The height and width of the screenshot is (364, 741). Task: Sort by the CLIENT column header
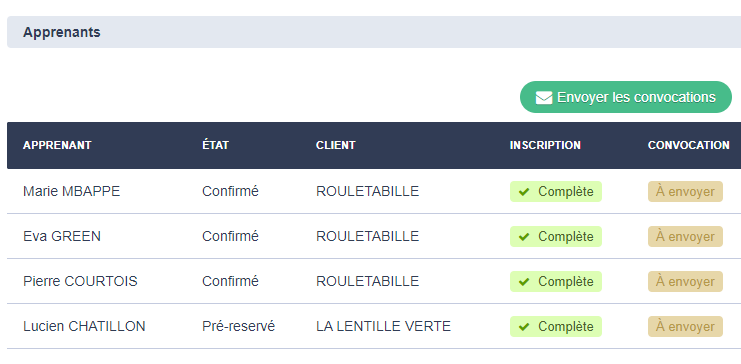(336, 145)
